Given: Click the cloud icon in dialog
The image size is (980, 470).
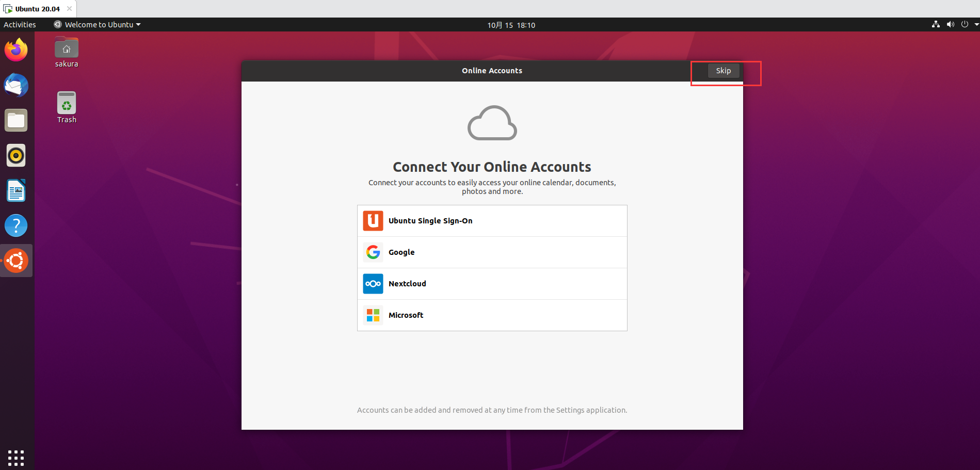Looking at the screenshot, I should point(492,123).
